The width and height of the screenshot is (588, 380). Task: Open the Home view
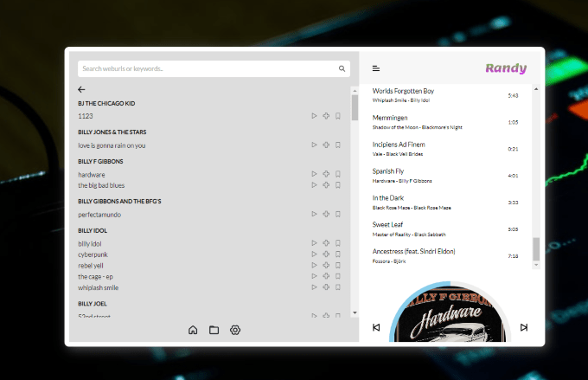193,330
